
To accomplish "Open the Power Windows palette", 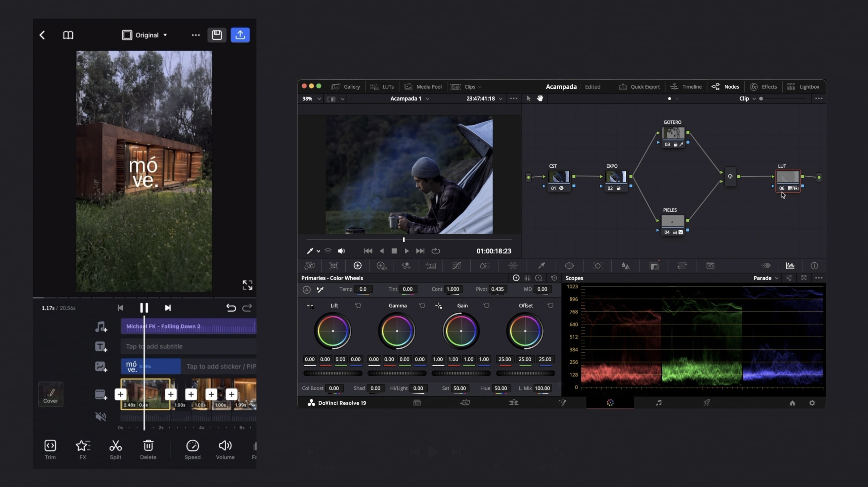I will click(569, 266).
